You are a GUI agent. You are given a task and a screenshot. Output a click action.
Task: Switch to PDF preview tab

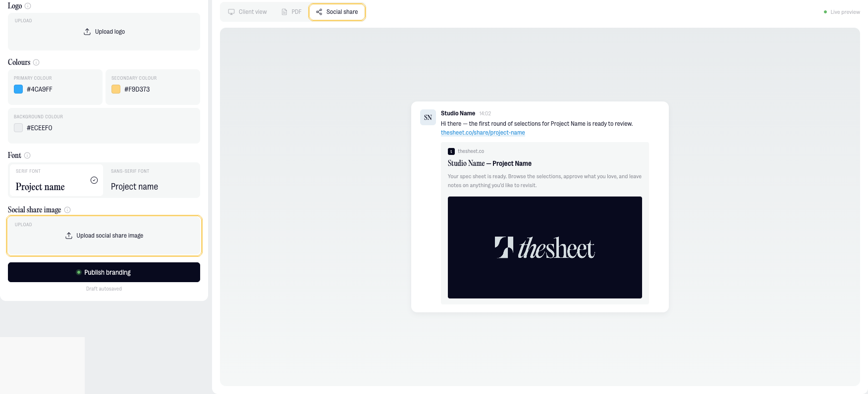coord(291,12)
